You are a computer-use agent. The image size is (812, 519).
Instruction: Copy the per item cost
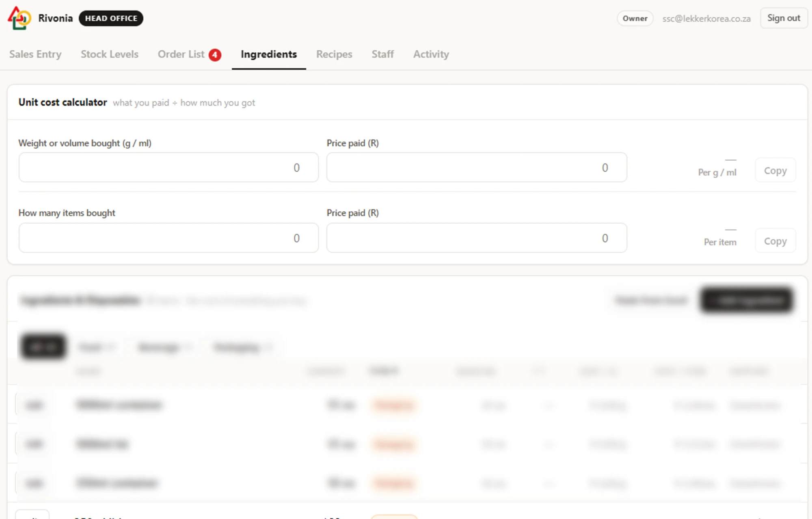point(775,241)
